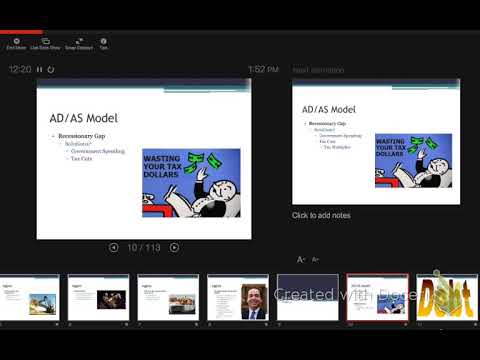Click the current AD/AS Model slide view
Viewport: 480px width, 360px height.
144,159
